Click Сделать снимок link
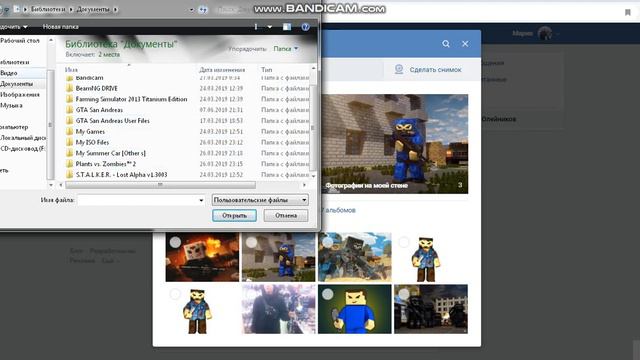 pos(436,70)
